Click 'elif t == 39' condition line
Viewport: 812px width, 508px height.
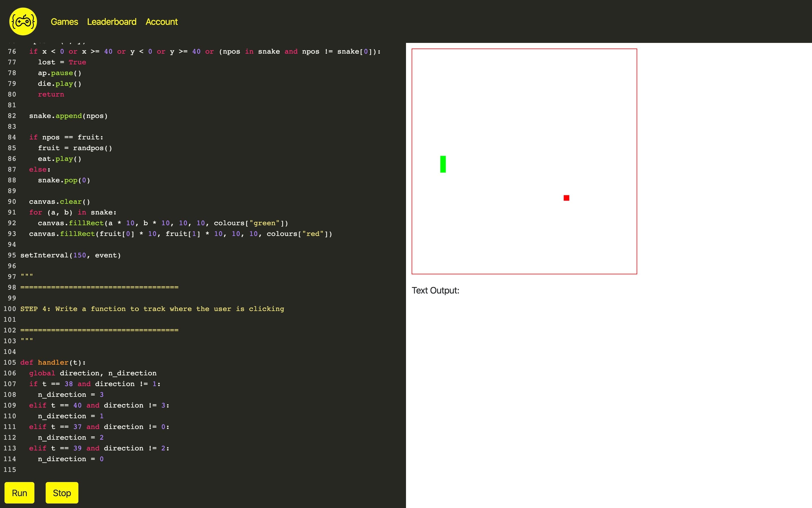pos(99,448)
